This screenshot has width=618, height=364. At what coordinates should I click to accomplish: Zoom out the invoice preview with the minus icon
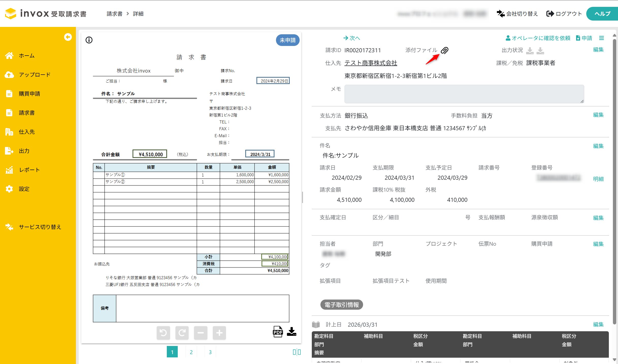tap(201, 333)
